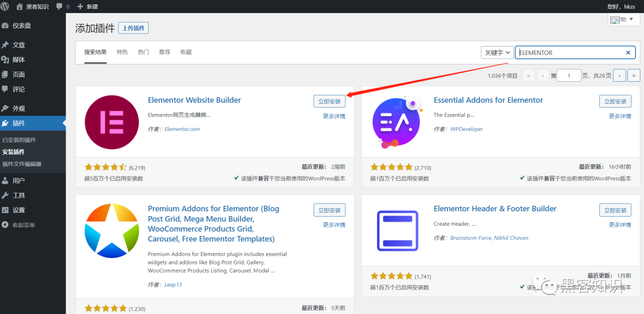Click the Elementor Website Builder logo
The height and width of the screenshot is (314, 644).
[x=112, y=122]
